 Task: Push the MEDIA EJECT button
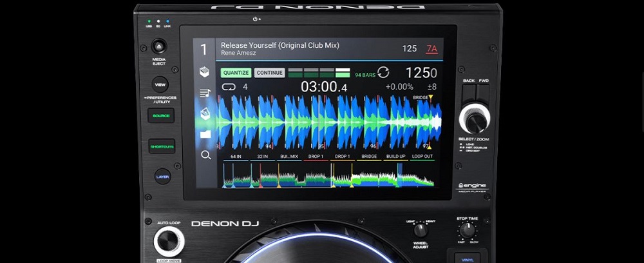click(159, 46)
